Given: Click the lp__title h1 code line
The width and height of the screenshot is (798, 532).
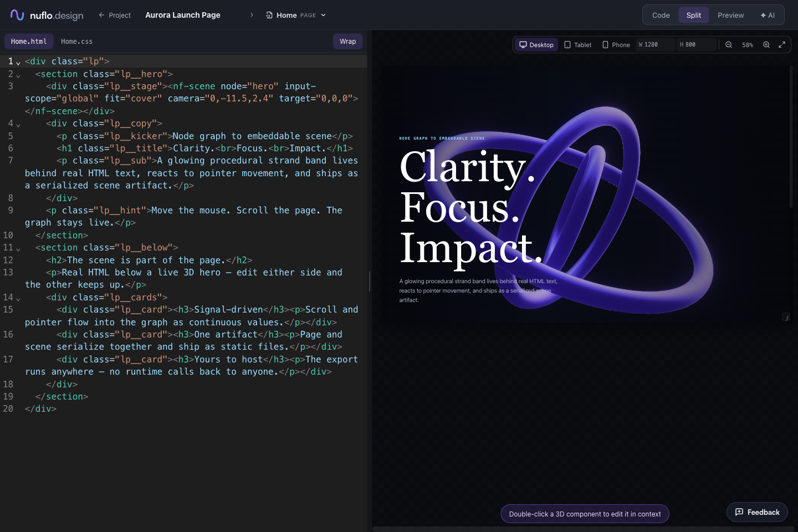Looking at the screenshot, I should (204, 148).
